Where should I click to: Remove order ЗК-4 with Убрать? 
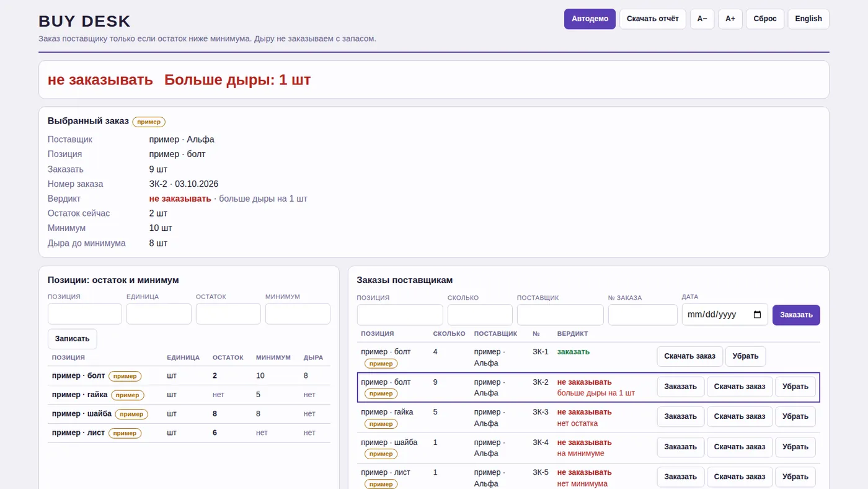795,447
